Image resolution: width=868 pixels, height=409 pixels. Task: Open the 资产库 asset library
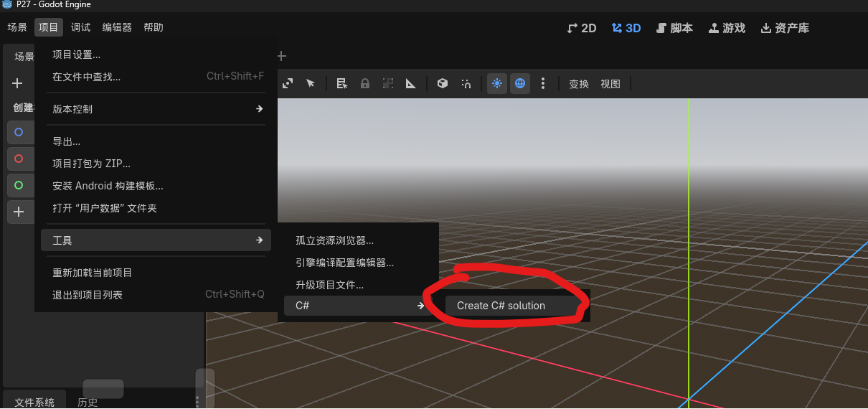[x=785, y=28]
